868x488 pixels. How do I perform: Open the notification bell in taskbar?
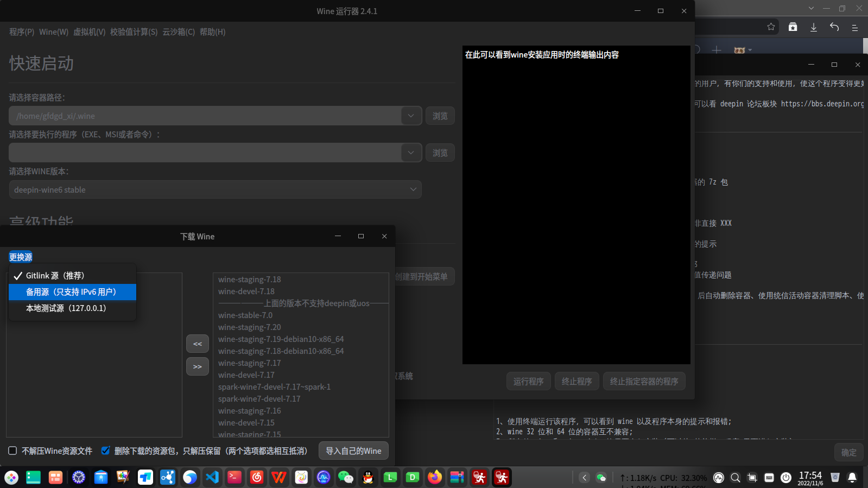852,478
